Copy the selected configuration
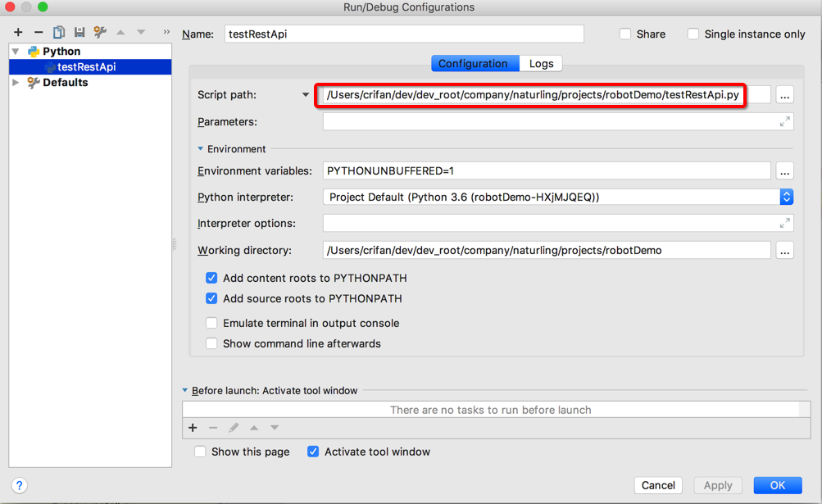The height and width of the screenshot is (504, 822). 59,33
